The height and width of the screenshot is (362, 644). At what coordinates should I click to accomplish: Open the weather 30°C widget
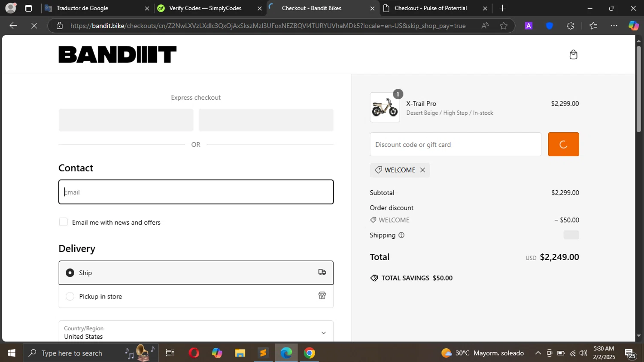coord(483,353)
